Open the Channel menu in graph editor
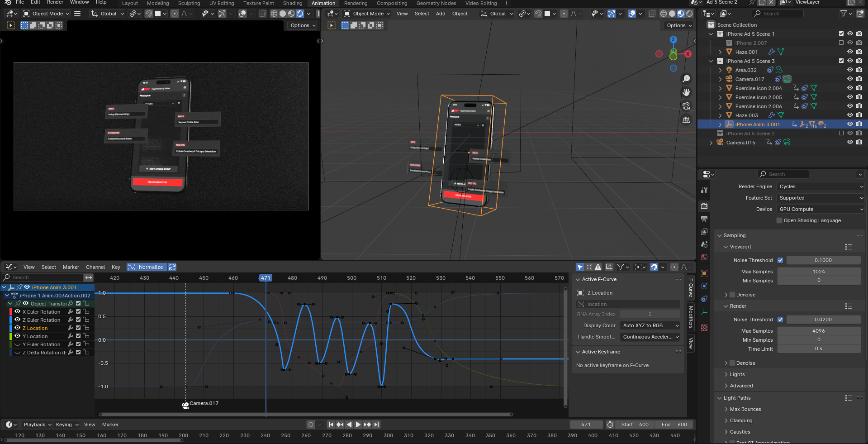This screenshot has width=868, height=444. click(x=95, y=267)
